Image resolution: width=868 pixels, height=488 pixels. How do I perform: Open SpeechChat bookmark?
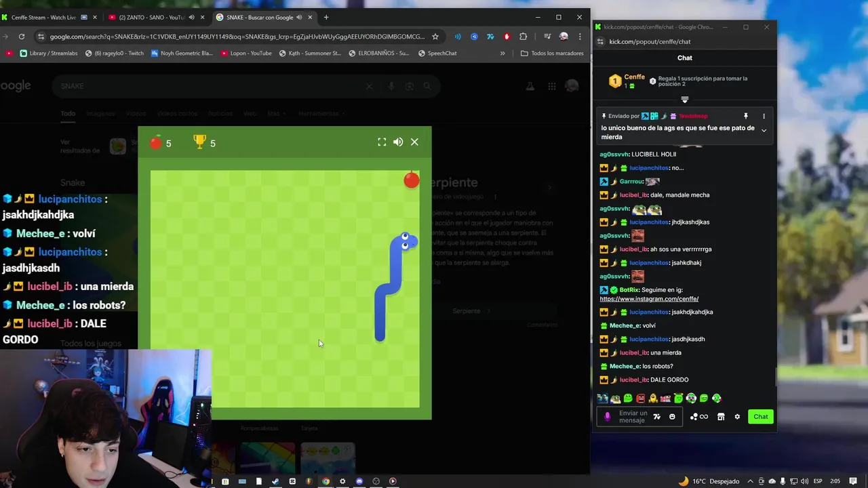[437, 53]
